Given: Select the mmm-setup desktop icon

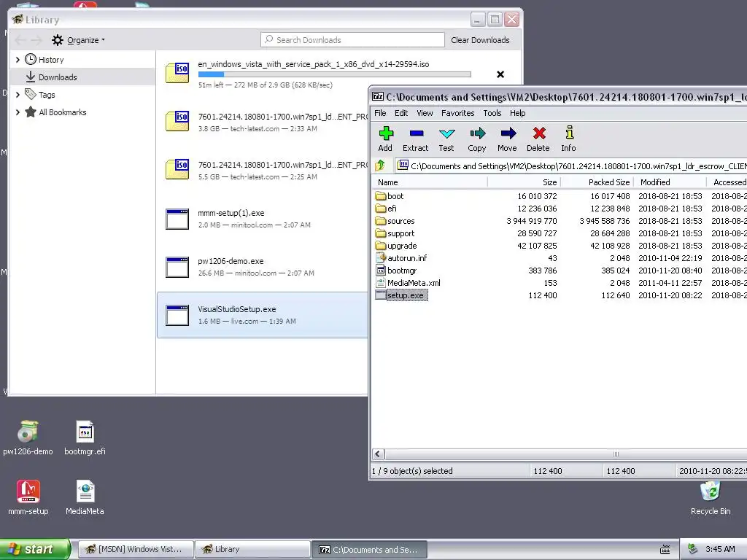Looking at the screenshot, I should [28, 497].
